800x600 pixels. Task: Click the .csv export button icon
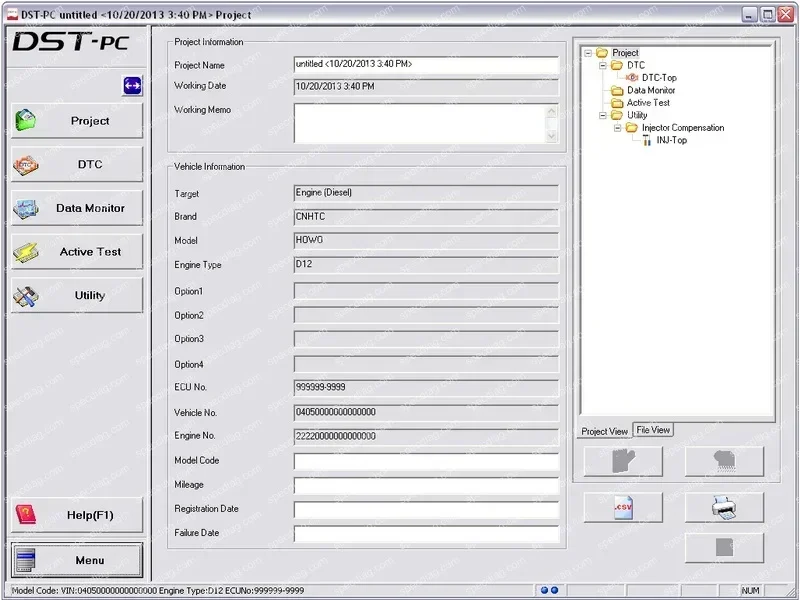pos(621,507)
